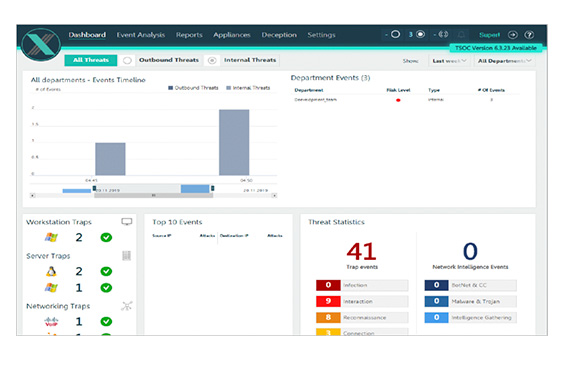
Task: Click the X logo in the top-left corner
Action: click(41, 45)
